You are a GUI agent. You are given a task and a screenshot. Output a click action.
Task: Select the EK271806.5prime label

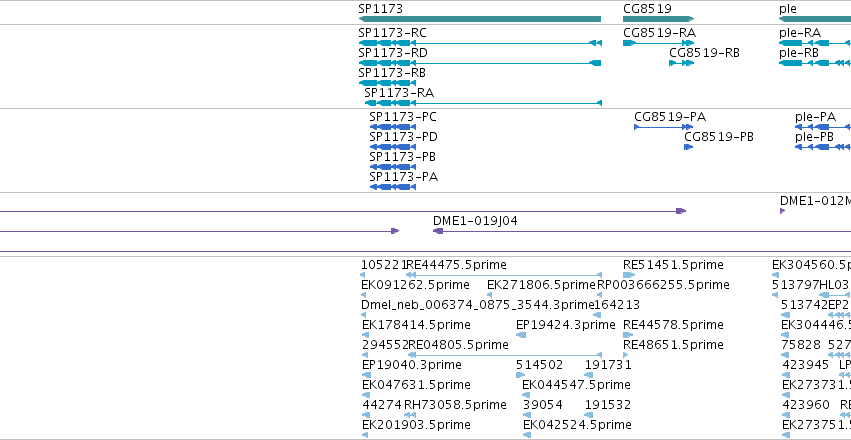tap(542, 285)
